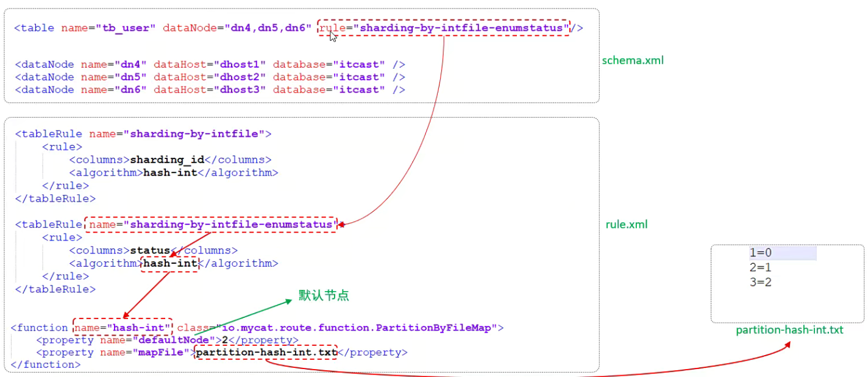Select the green partition-hash-int.txt caption
This screenshot has width=868, height=377.
789,330
